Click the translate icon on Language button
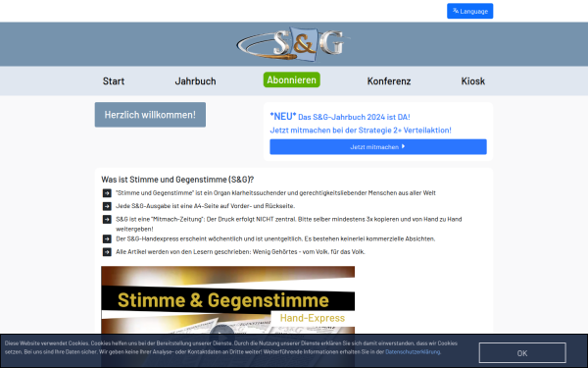 (456, 11)
